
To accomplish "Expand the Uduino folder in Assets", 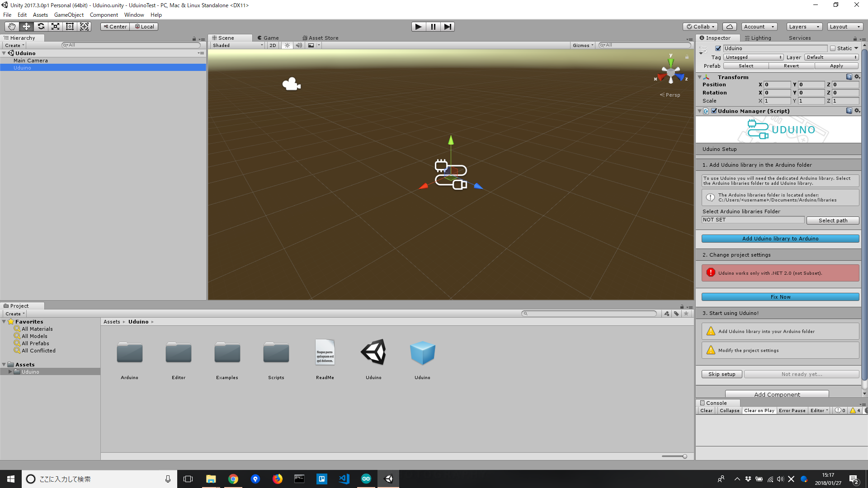I will 10,371.
